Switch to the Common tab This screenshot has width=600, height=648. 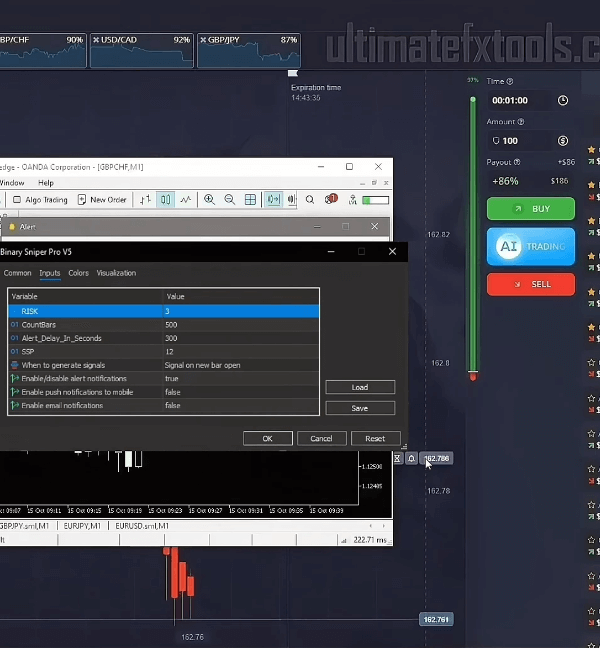17,273
